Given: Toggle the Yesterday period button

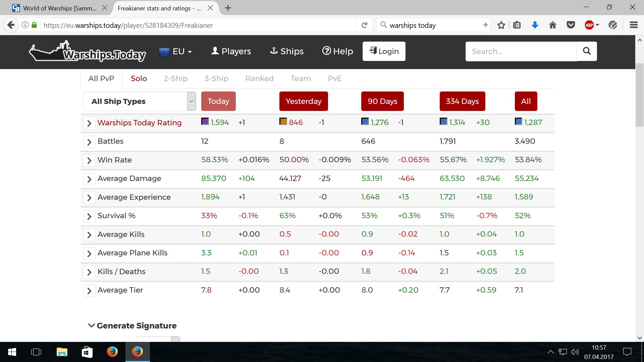Looking at the screenshot, I should click(304, 101).
